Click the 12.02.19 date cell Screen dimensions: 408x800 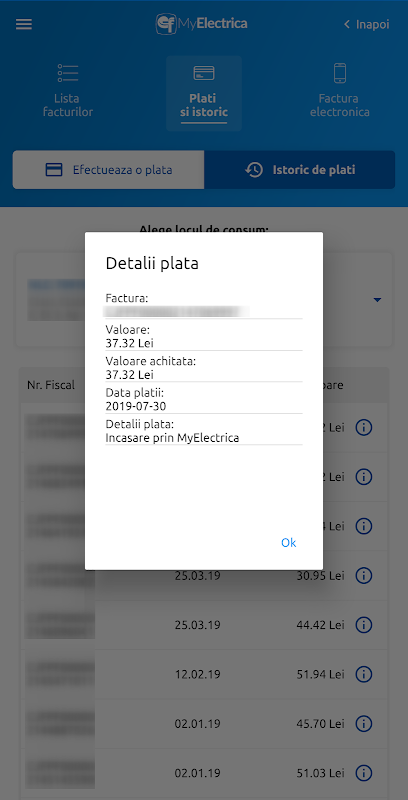pyautogui.click(x=197, y=674)
